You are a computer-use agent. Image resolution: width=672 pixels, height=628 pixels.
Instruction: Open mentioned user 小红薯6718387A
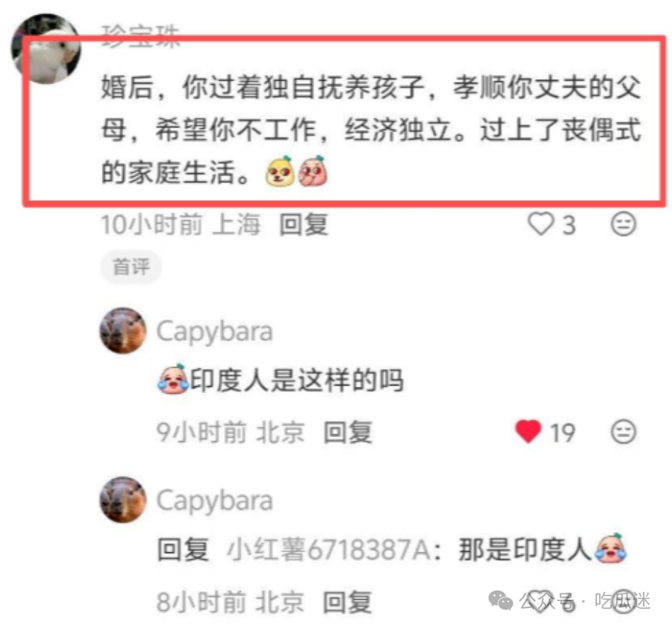(x=329, y=549)
